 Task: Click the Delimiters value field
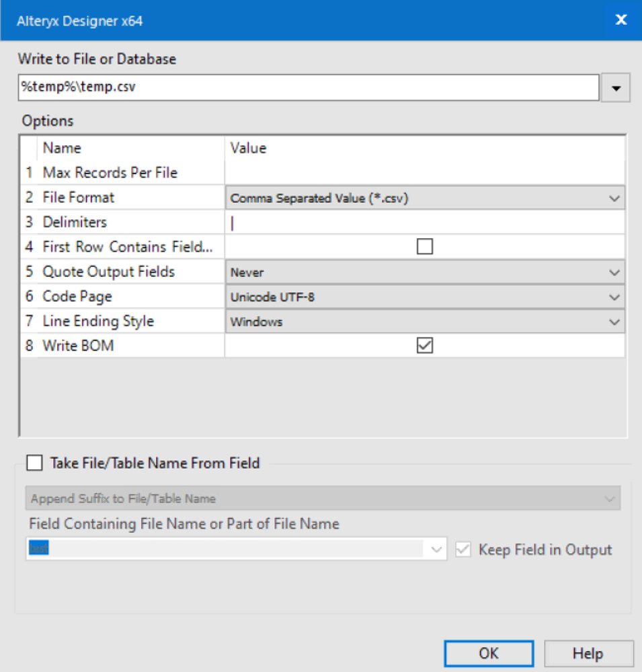point(424,223)
